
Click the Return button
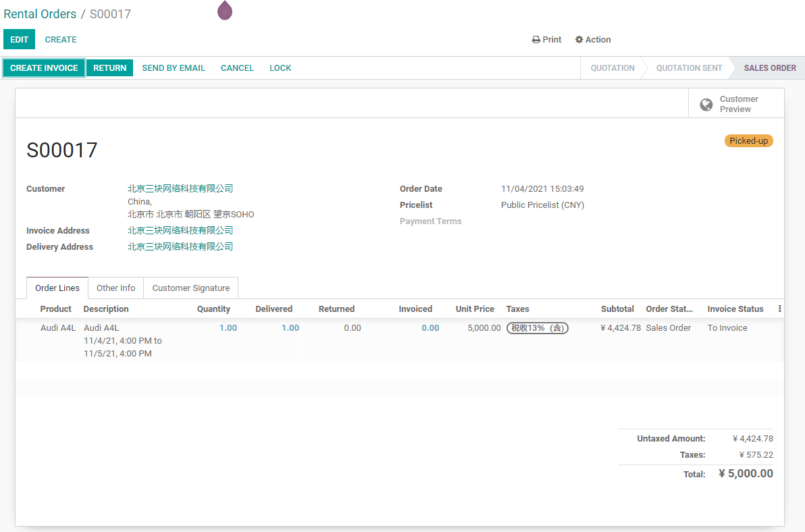coord(110,68)
